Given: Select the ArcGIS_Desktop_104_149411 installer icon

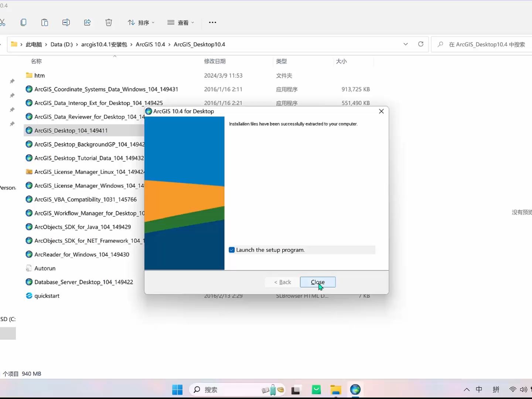Looking at the screenshot, I should pos(29,130).
